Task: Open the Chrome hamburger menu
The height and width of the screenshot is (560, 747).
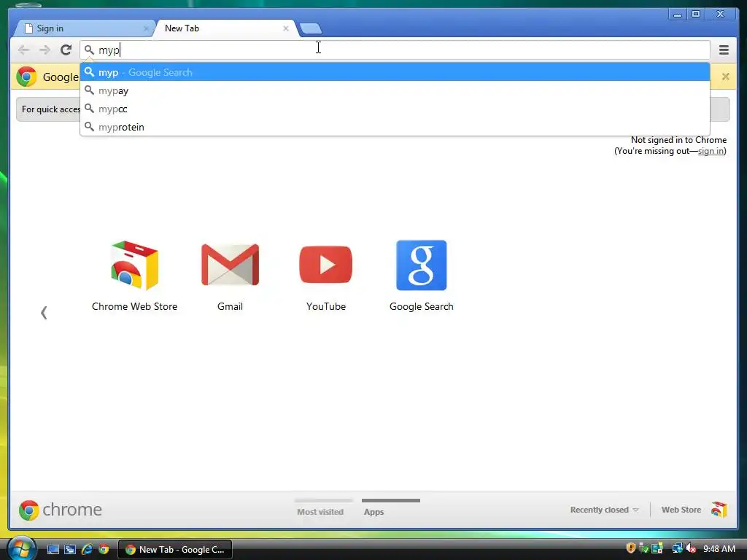Action: coord(724,50)
